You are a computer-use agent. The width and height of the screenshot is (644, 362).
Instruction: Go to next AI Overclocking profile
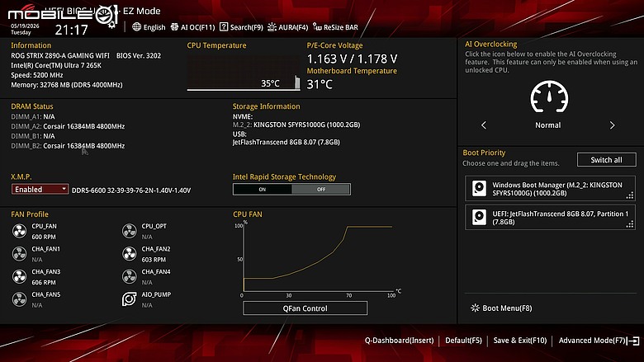pos(612,125)
